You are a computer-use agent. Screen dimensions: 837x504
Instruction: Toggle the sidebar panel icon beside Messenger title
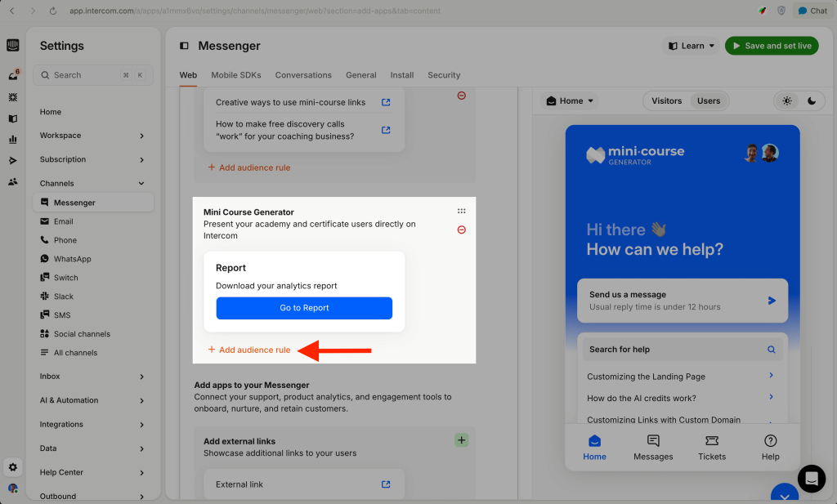[184, 46]
